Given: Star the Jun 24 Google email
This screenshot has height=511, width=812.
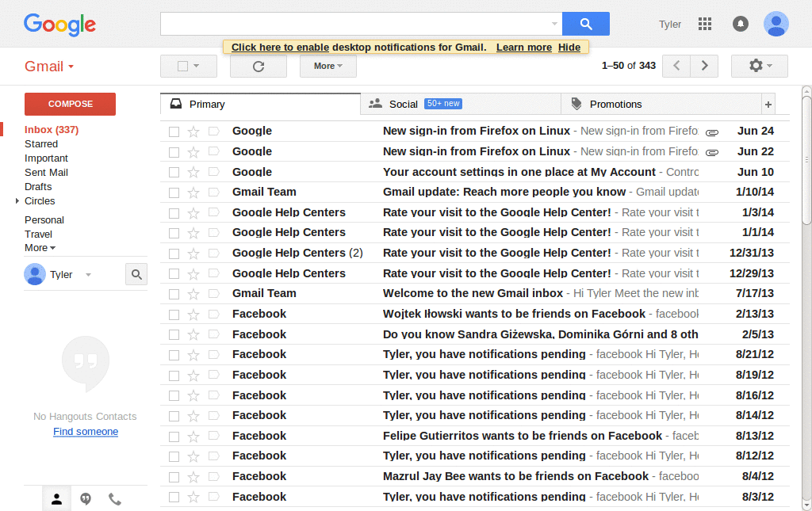Looking at the screenshot, I should coord(193,132).
